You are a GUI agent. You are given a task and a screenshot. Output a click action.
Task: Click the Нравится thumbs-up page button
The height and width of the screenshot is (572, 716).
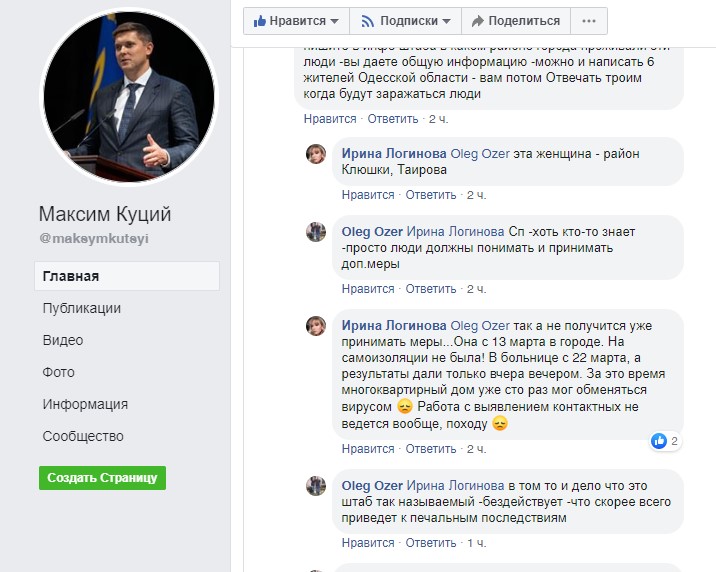pyautogui.click(x=296, y=21)
